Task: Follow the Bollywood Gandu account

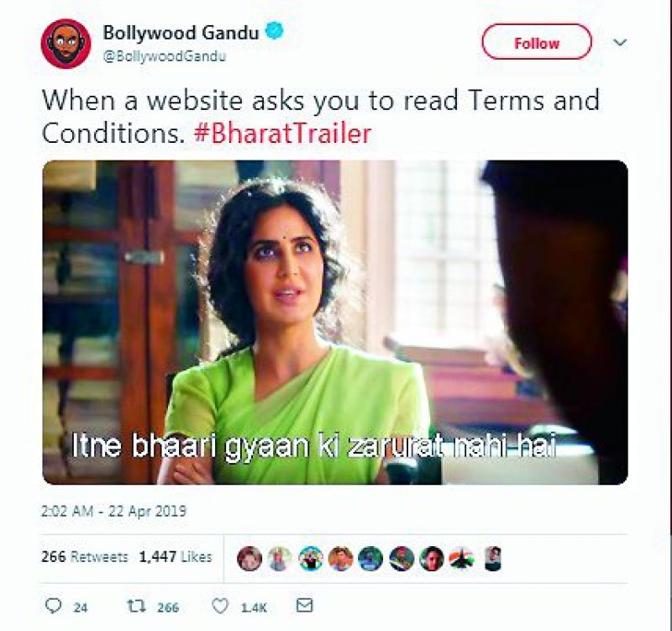Action: tap(537, 42)
